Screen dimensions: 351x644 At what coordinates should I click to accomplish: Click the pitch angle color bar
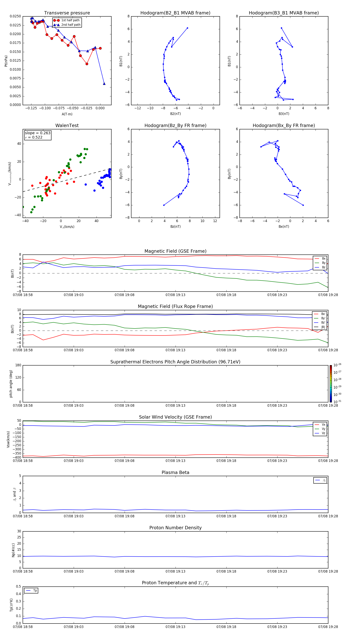tap(331, 384)
